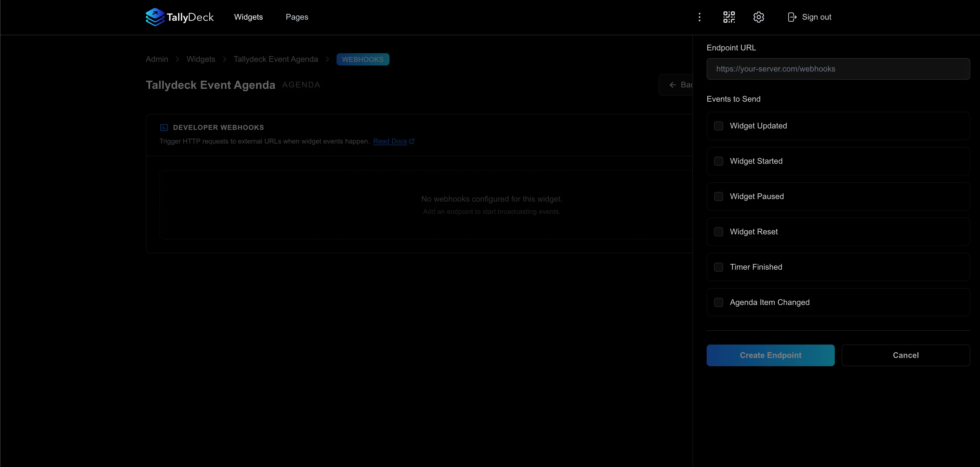Click the sign out door icon
Screen dimensions: 980x467
coord(792,17)
